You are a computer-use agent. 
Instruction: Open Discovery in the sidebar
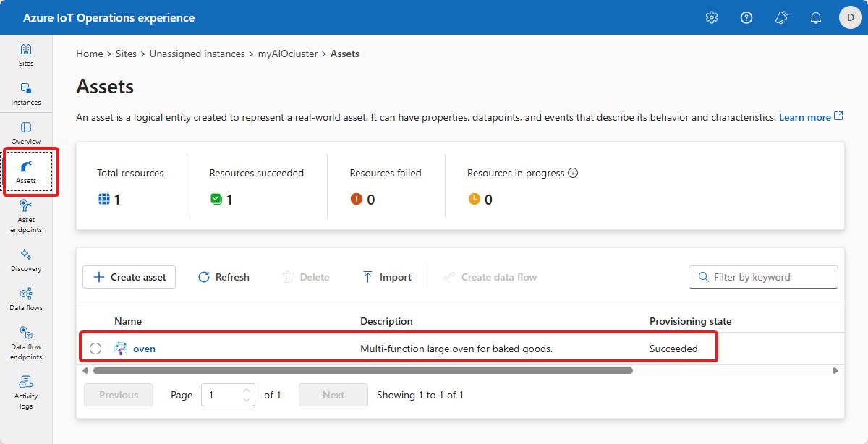click(26, 260)
